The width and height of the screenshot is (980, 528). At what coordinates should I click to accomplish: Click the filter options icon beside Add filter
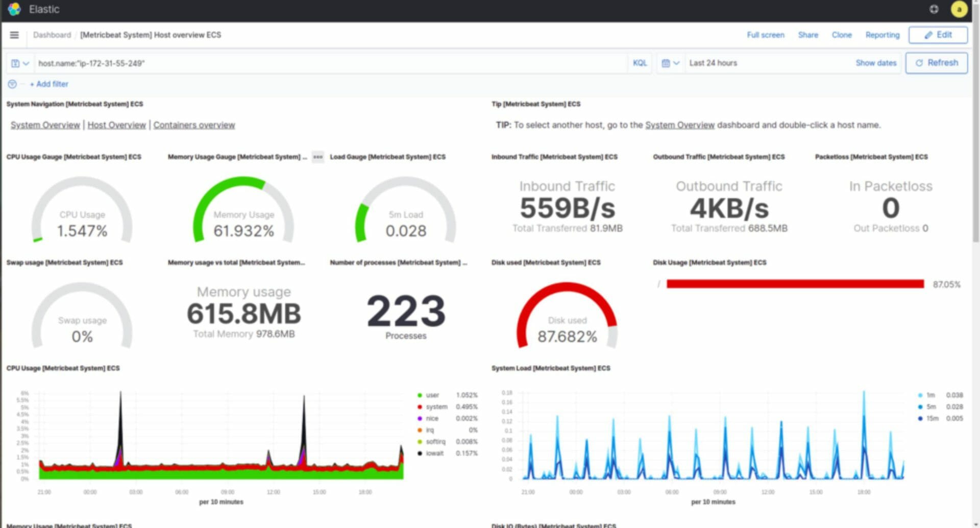pyautogui.click(x=12, y=84)
